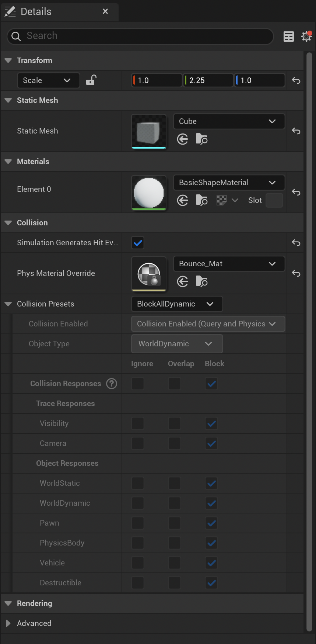The height and width of the screenshot is (644, 316).
Task: Click the Cube mesh thumbnail
Action: coord(149,132)
